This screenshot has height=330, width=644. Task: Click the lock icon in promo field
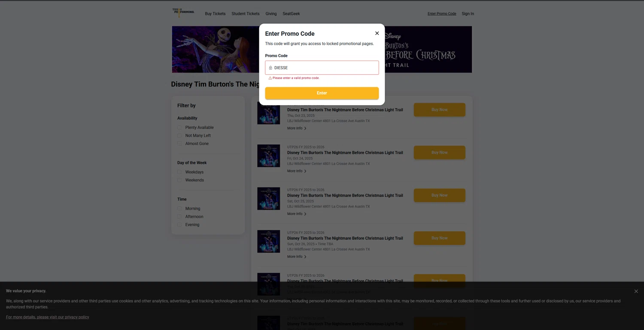pos(270,68)
